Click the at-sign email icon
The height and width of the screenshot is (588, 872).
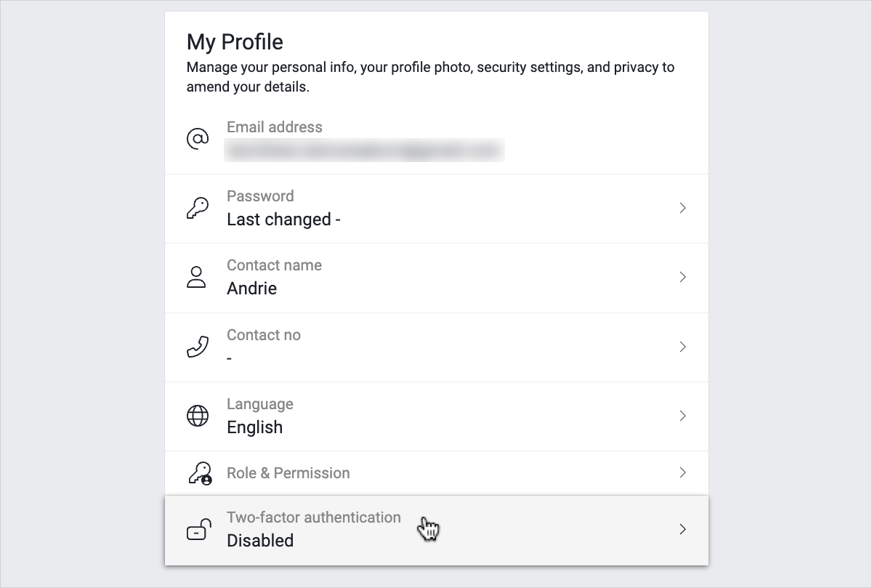(198, 139)
